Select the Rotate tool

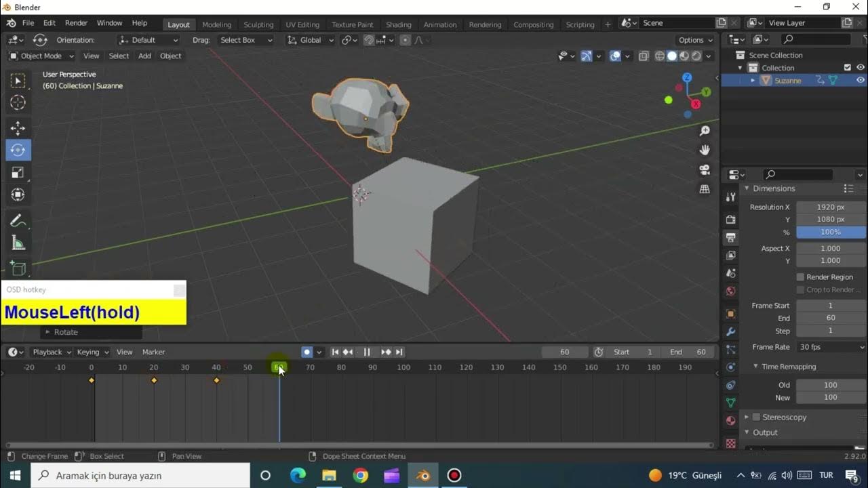point(18,150)
